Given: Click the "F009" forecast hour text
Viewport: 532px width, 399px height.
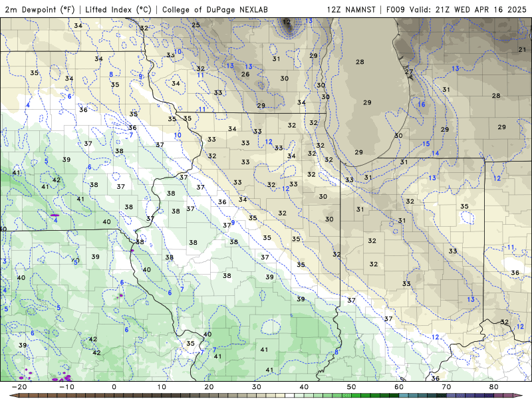Looking at the screenshot, I should (396, 9).
